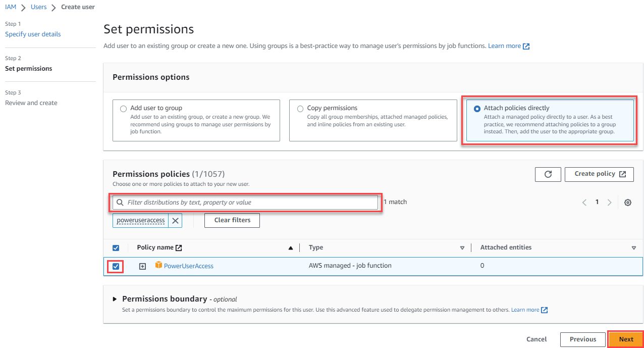
Task: Expand the PowerUserAccess policy details
Action: (x=142, y=265)
